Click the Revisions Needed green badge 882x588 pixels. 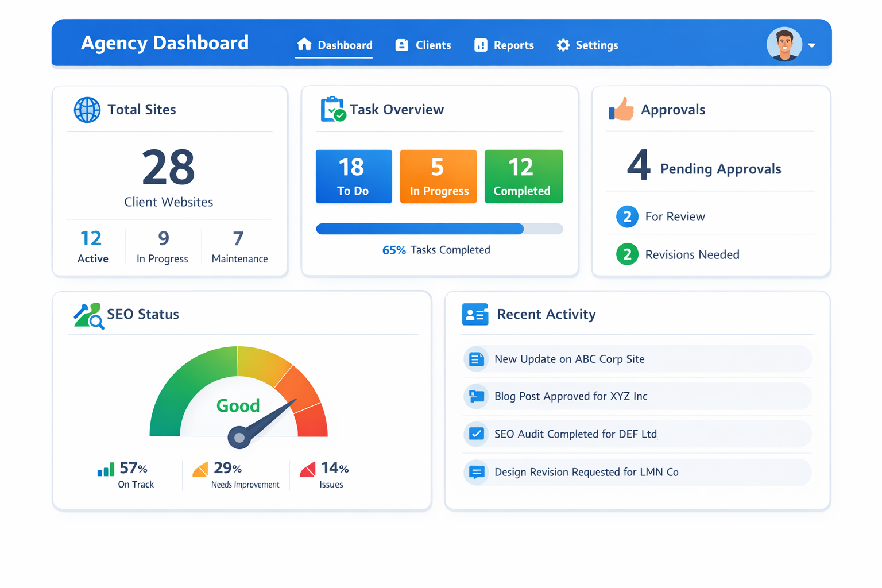tap(627, 254)
